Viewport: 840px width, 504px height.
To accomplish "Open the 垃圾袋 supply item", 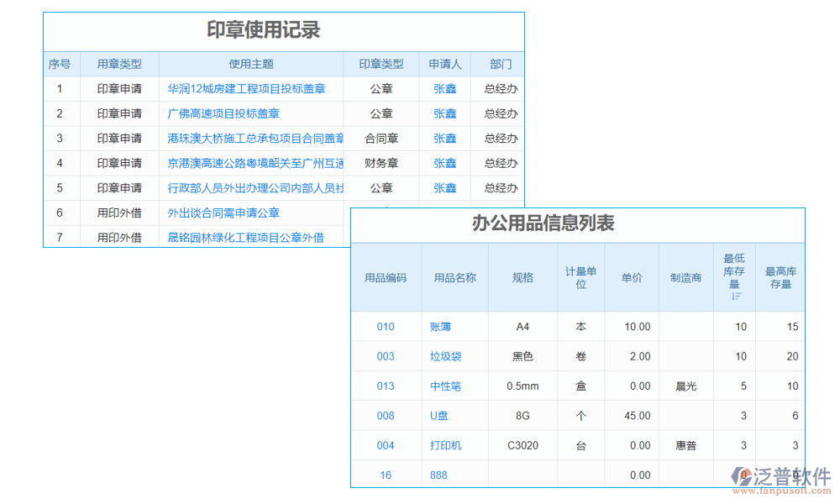I will point(442,356).
